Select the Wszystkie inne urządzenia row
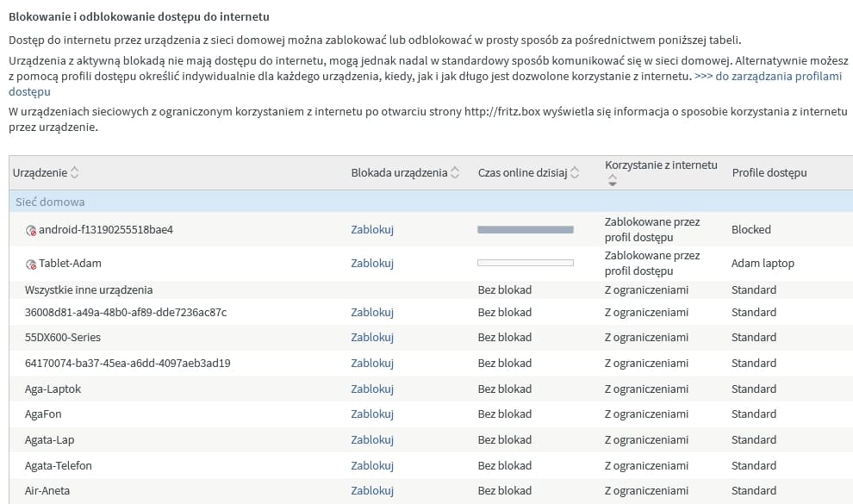 point(89,289)
